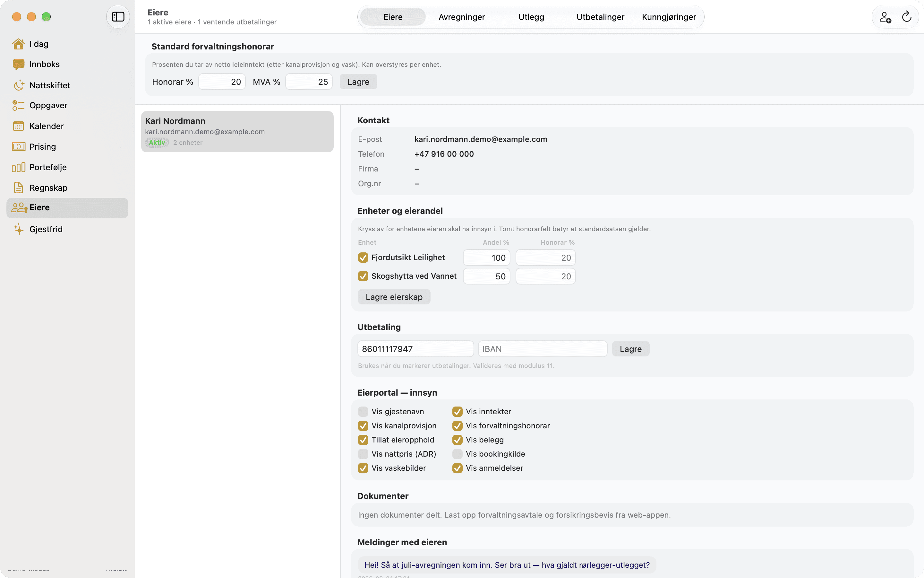
Task: Open Innboks speech bubble icon
Action: click(18, 64)
